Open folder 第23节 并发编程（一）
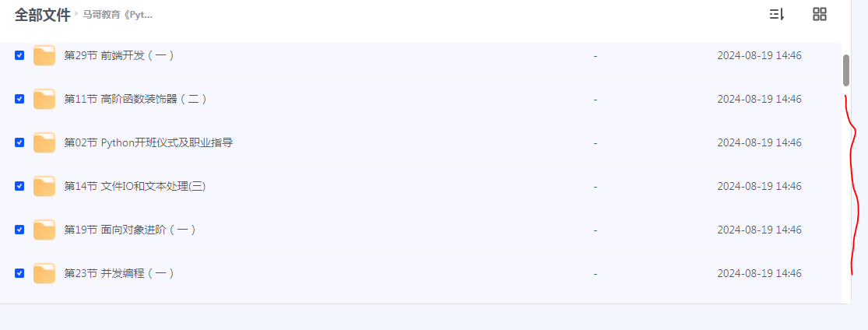This screenshot has width=868, height=330. click(x=119, y=273)
